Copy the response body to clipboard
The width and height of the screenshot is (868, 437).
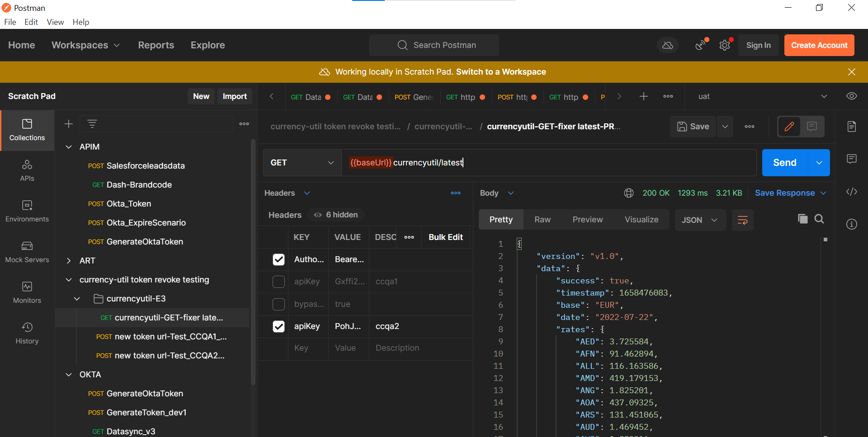[803, 219]
